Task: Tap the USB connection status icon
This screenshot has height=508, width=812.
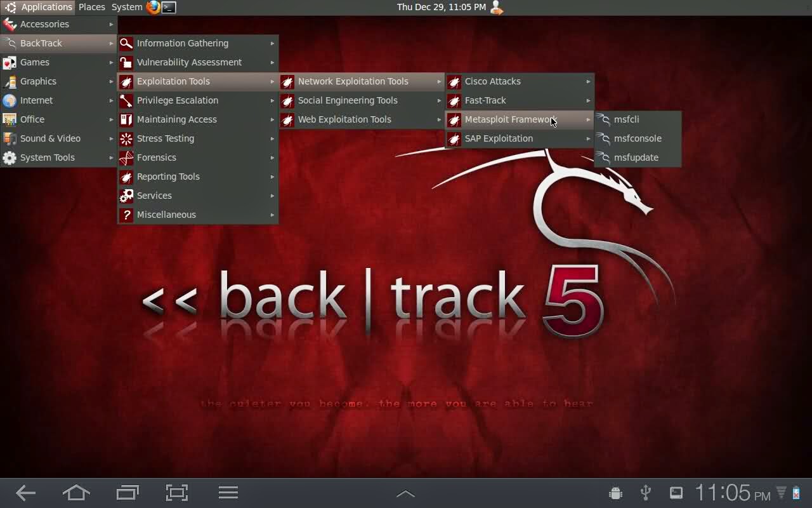Action: pos(646,493)
